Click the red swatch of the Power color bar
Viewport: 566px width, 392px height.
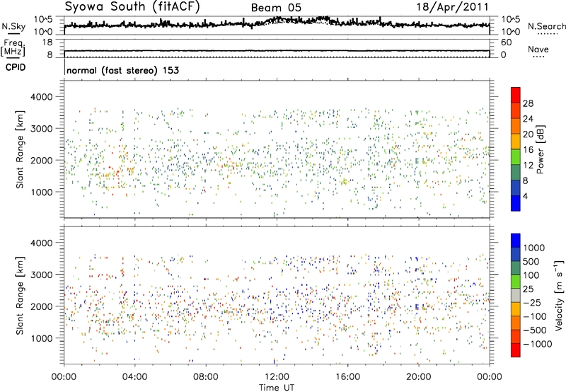point(516,95)
